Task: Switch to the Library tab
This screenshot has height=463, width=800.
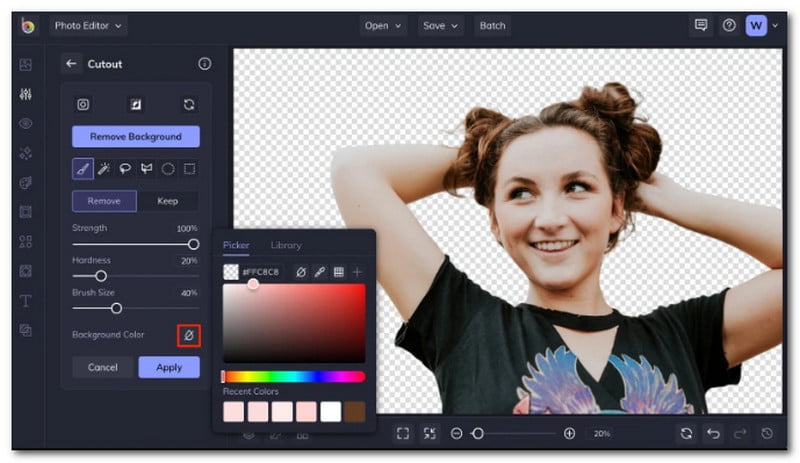Action: pos(286,245)
